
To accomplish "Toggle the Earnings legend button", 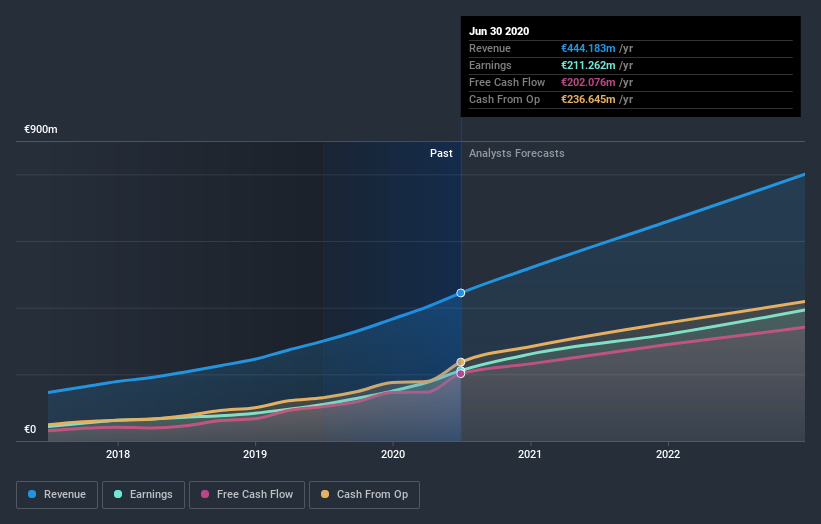I will pos(143,495).
